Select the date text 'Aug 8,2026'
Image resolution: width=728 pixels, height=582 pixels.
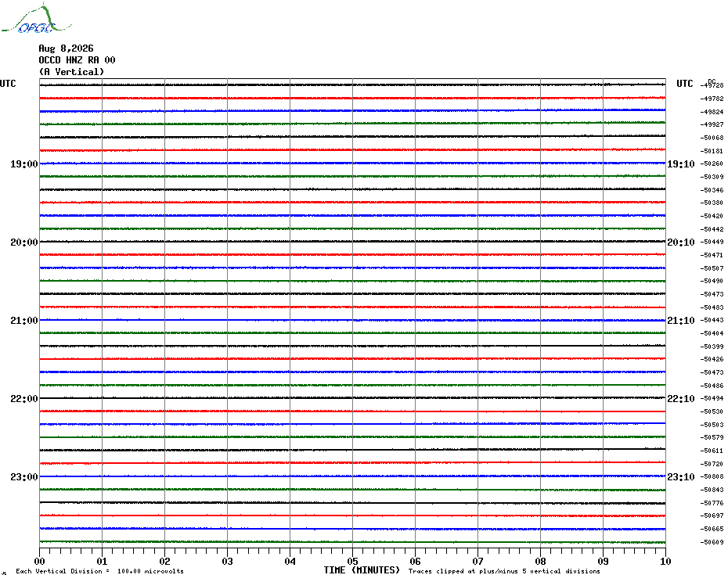pyautogui.click(x=66, y=48)
